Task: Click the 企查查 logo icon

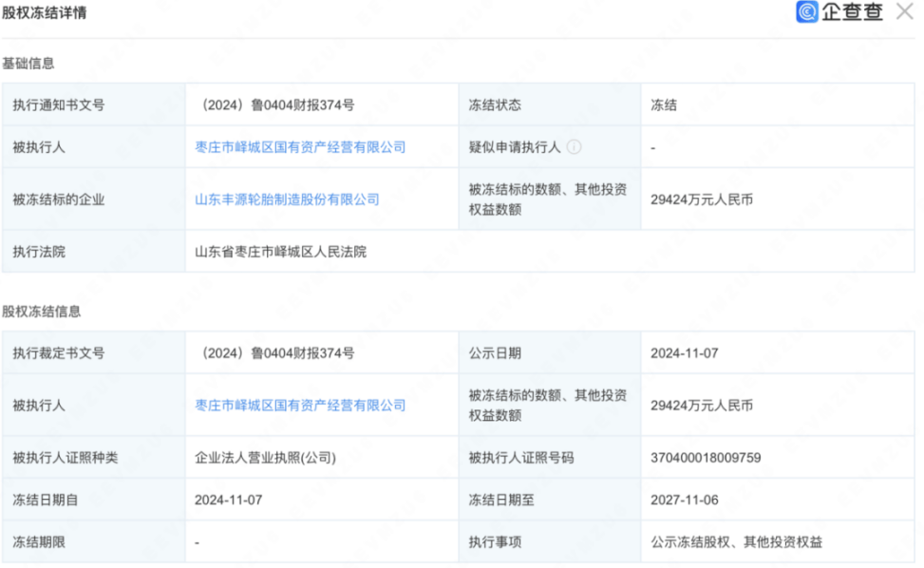Action: (x=807, y=11)
